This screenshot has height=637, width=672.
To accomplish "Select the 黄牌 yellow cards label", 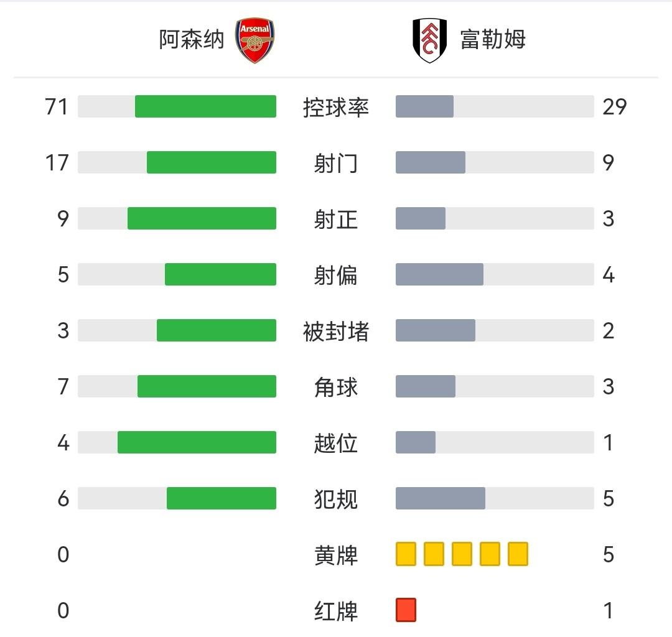I will (x=336, y=555).
